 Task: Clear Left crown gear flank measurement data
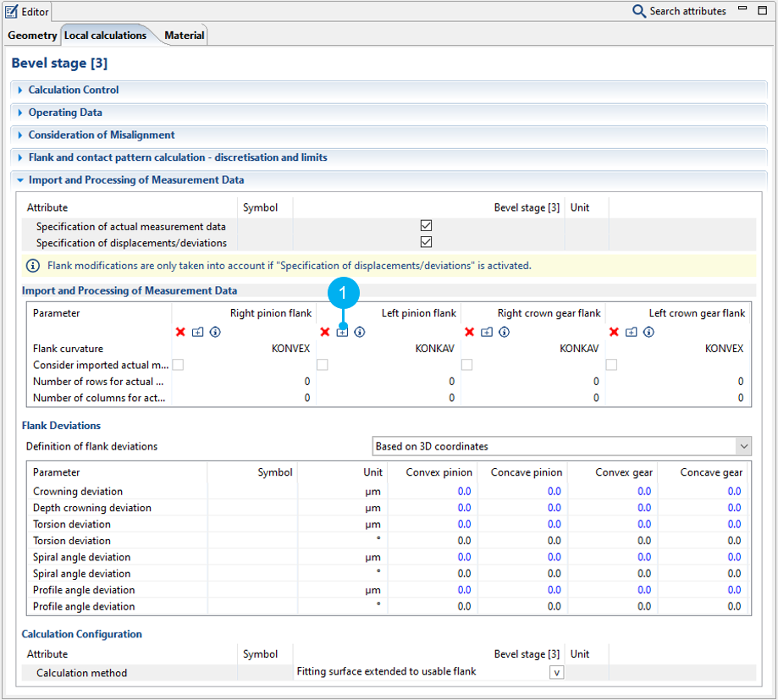coord(613,332)
